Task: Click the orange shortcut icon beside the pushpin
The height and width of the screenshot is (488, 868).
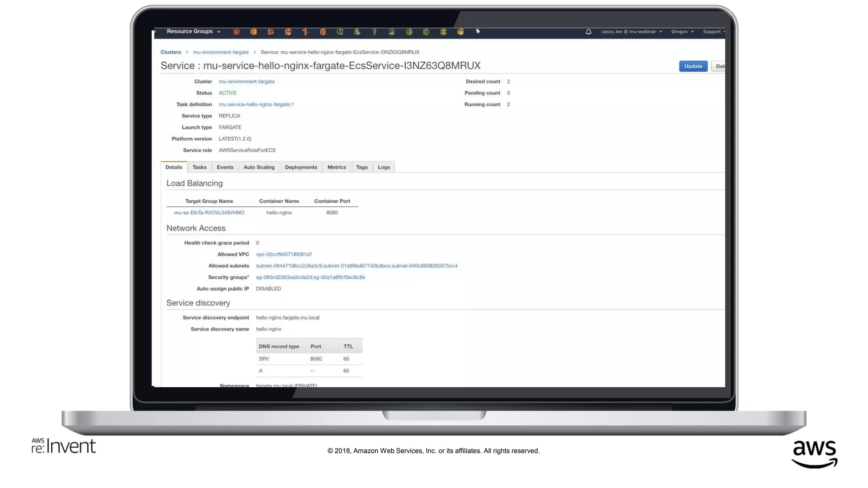Action: pyautogui.click(x=460, y=32)
